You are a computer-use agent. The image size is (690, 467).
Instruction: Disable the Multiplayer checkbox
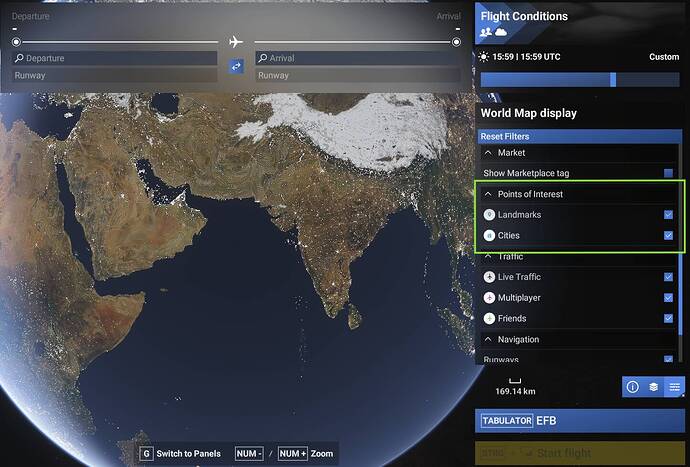[x=668, y=298]
